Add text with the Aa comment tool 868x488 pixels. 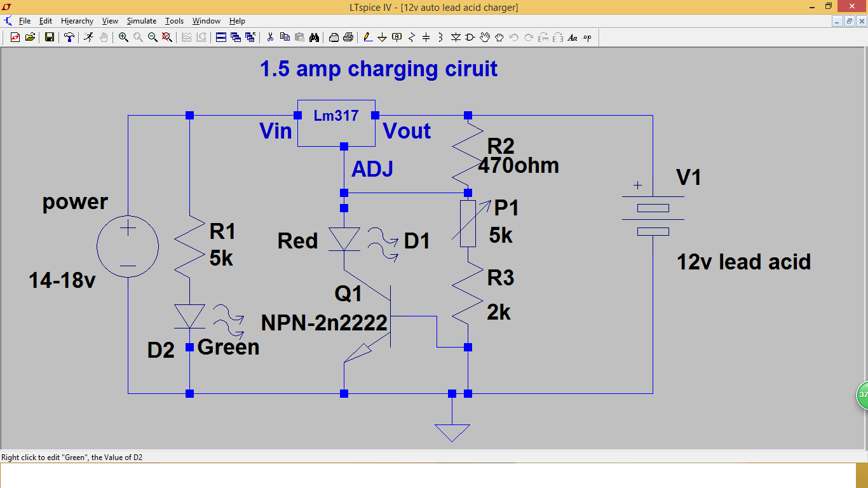click(573, 37)
